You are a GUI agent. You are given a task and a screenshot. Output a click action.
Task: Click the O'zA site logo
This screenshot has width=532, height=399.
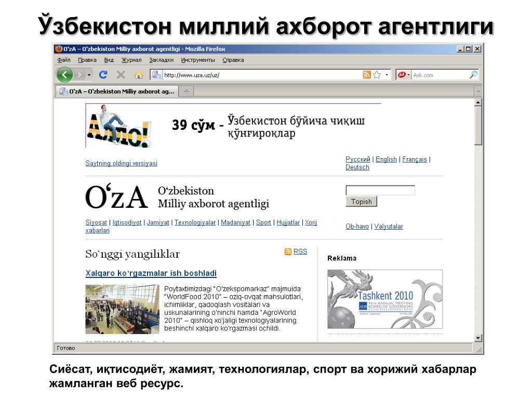[x=116, y=197]
